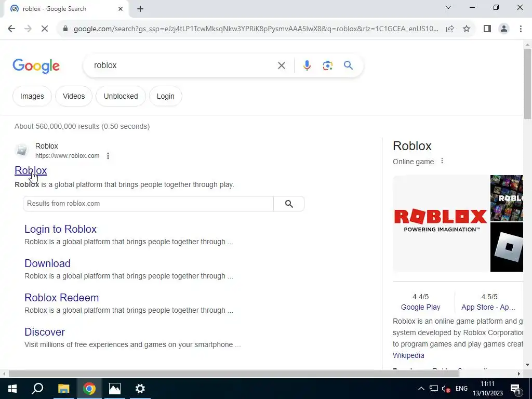Bookmark this page with the star

[x=467, y=29]
